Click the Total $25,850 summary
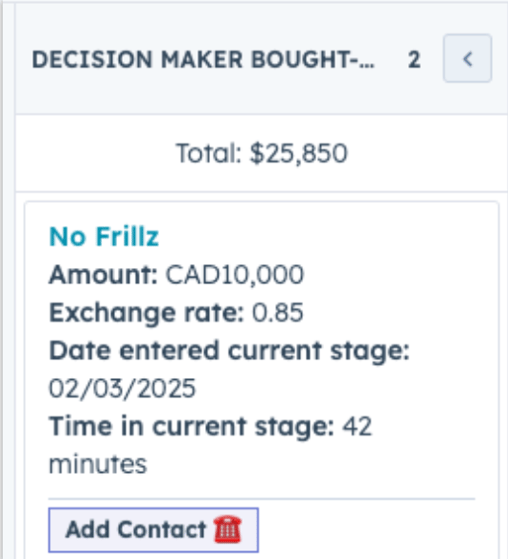This screenshot has height=559, width=508. click(x=262, y=153)
